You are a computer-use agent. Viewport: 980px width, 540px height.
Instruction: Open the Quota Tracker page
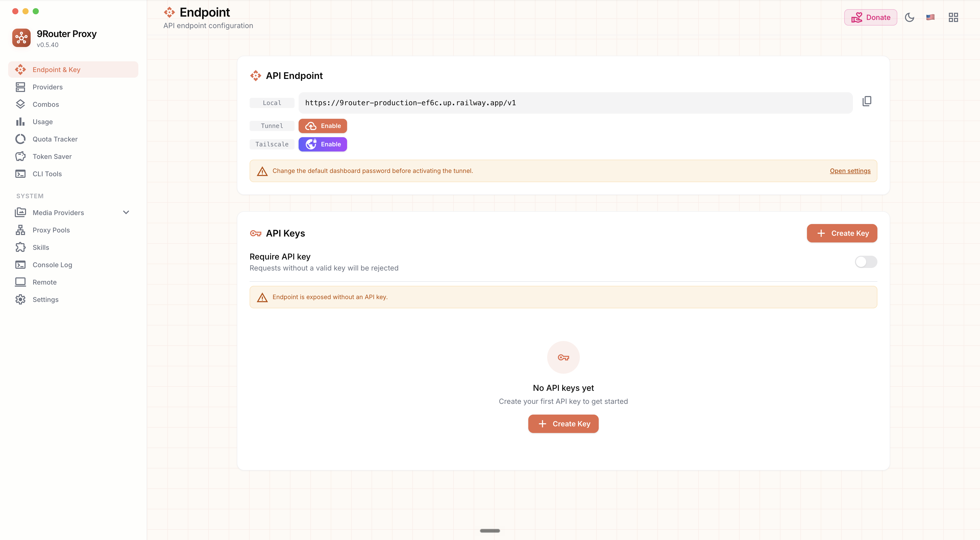[73, 139]
